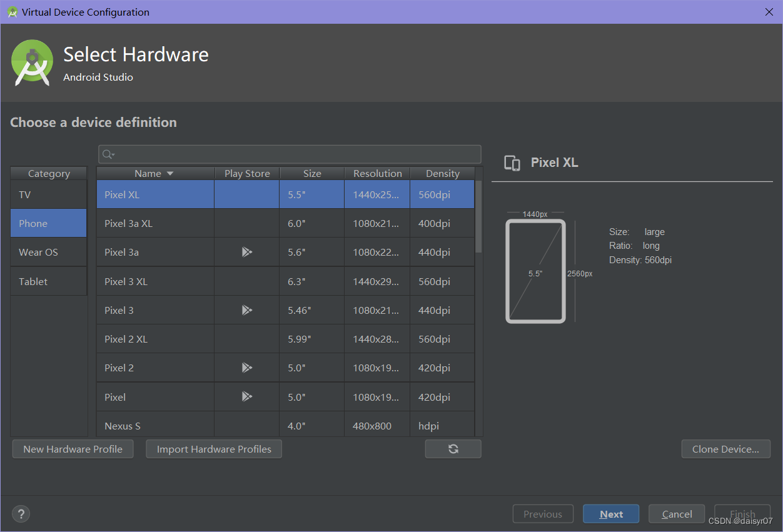Click the Play Store icon in Pixel 3a row
This screenshot has width=783, height=532.
(x=247, y=252)
